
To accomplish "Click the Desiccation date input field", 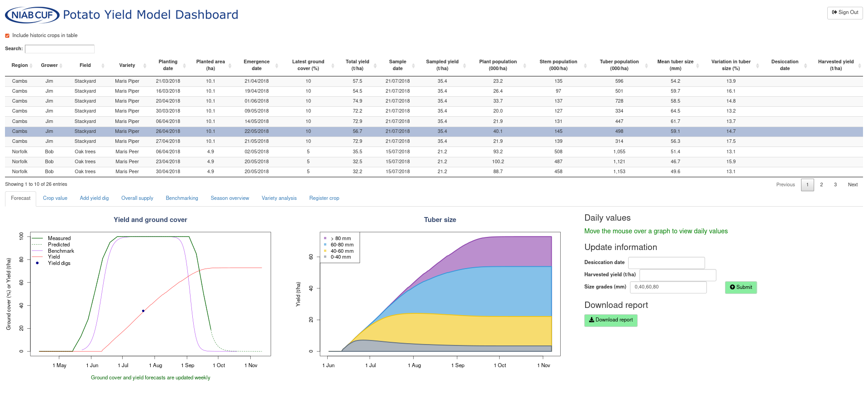I will click(x=666, y=263).
